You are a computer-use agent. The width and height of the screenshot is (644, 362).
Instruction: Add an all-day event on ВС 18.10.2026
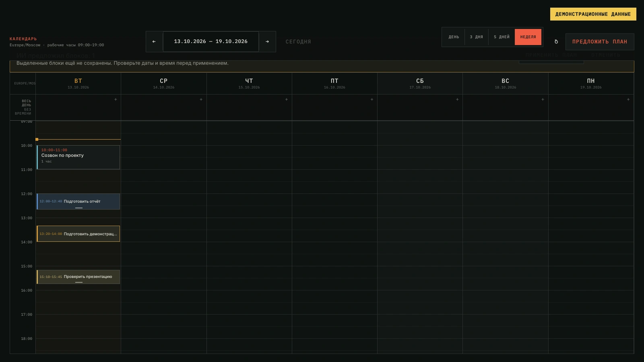(543, 99)
